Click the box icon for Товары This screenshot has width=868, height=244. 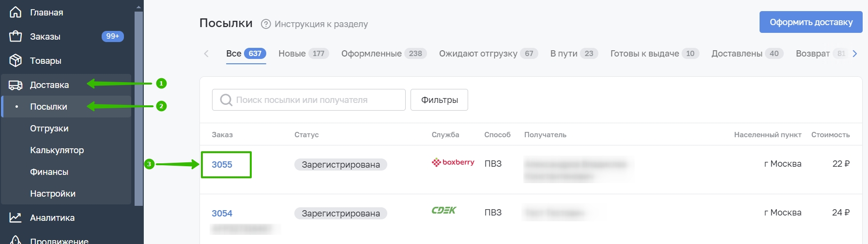[x=15, y=60]
